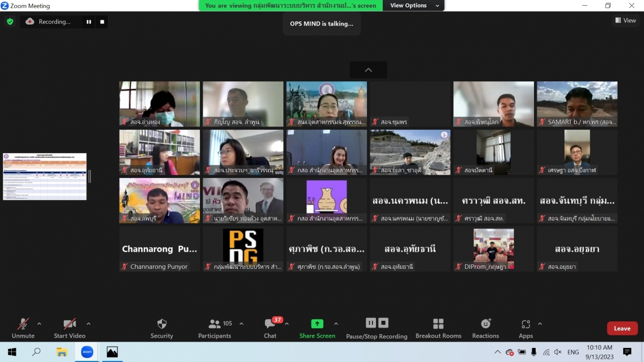Image resolution: width=644 pixels, height=362 pixels.
Task: Open Photos app in taskbar
Action: tap(112, 352)
